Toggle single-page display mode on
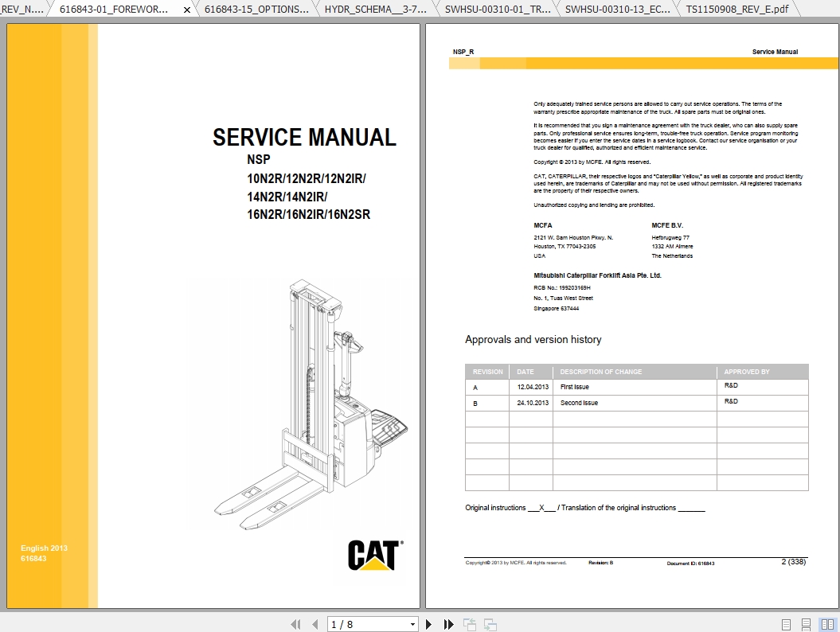This screenshot has width=840, height=632. click(786, 624)
